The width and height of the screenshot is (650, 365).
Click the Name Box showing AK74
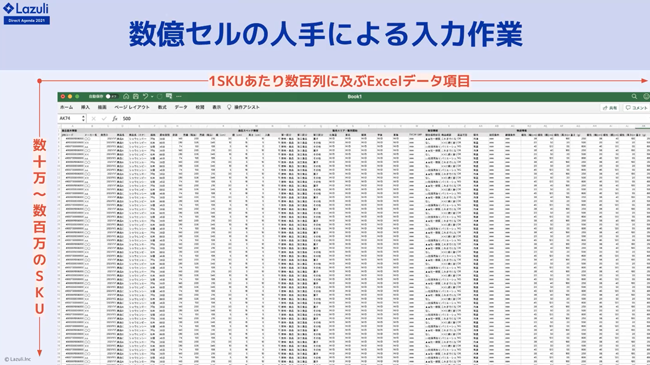click(69, 119)
